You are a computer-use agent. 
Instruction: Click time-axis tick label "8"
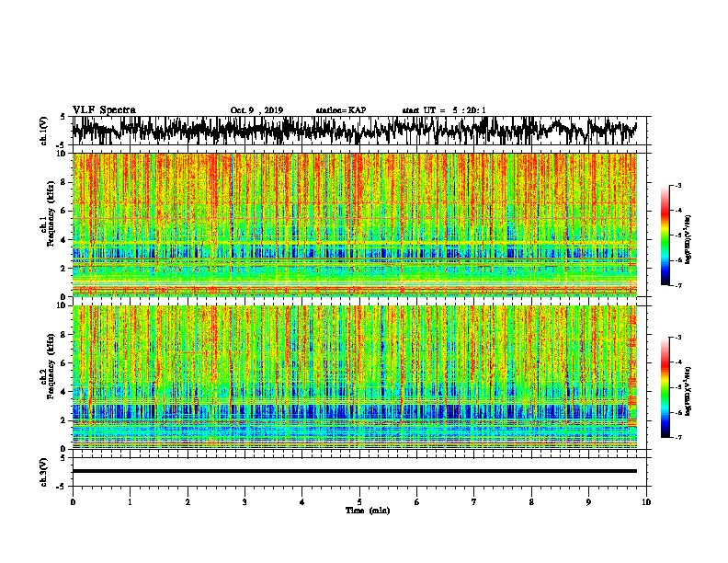pos(531,502)
